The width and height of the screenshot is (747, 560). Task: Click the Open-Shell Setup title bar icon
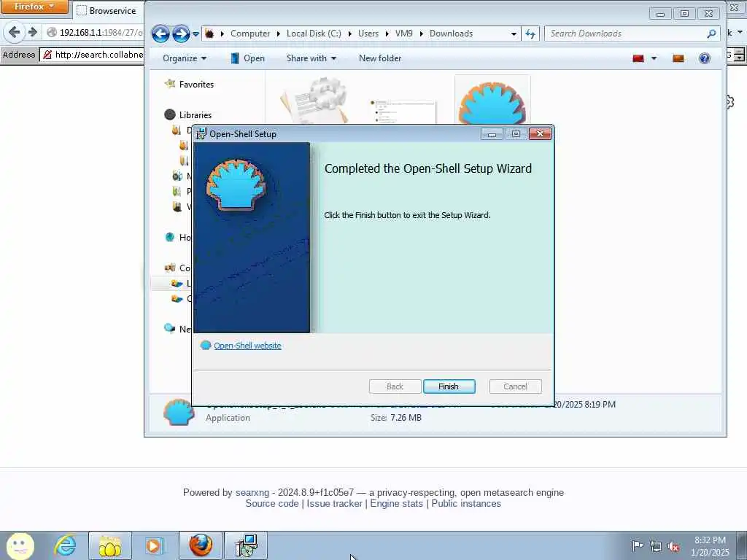tap(201, 134)
